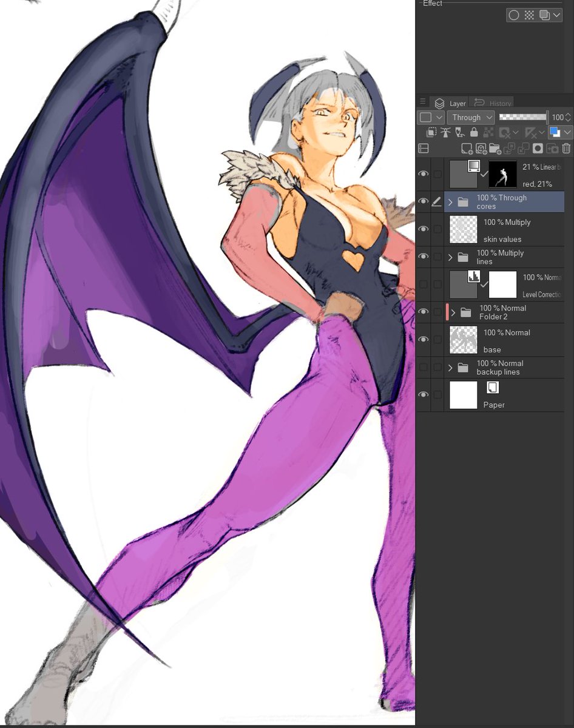Expand the cores folder
Viewport: 574px width, 728px height.
(x=450, y=202)
